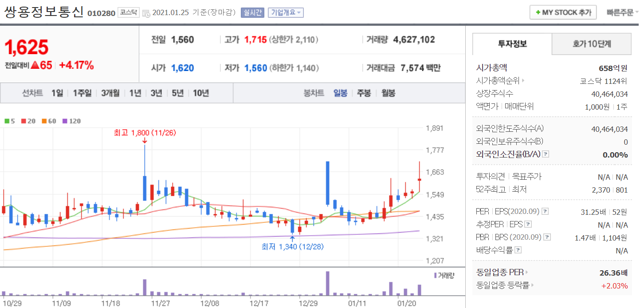The width and height of the screenshot is (644, 308).
Task: Expand the 빠른주문 dropdown menu
Action: (623, 12)
